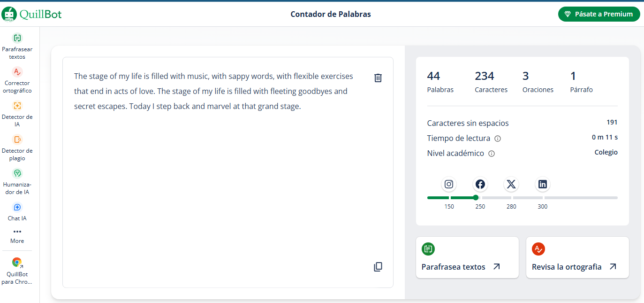The height and width of the screenshot is (303, 644).
Task: Open the Parafrasear textos sidebar tool
Action: pyautogui.click(x=17, y=47)
